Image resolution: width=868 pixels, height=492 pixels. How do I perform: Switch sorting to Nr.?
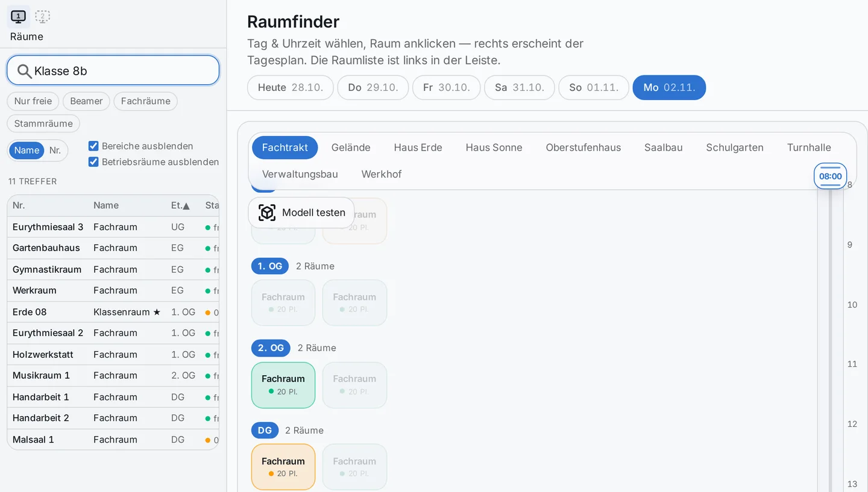(55, 151)
